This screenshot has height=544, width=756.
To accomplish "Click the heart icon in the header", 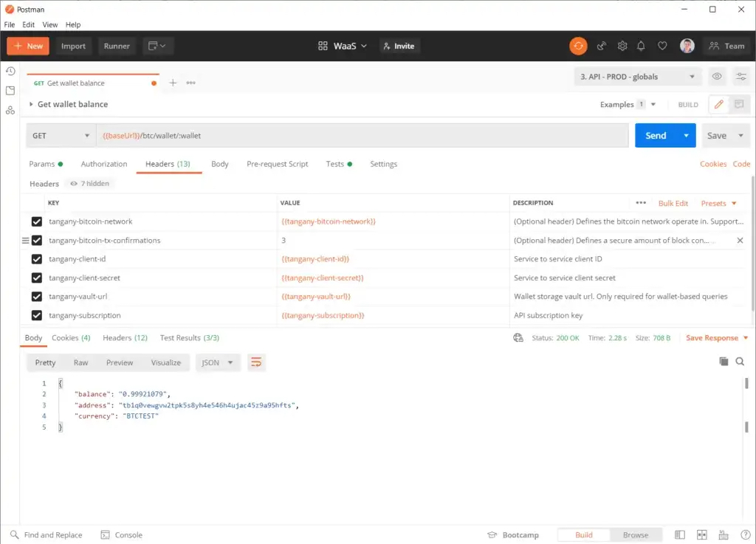I will click(x=662, y=47).
